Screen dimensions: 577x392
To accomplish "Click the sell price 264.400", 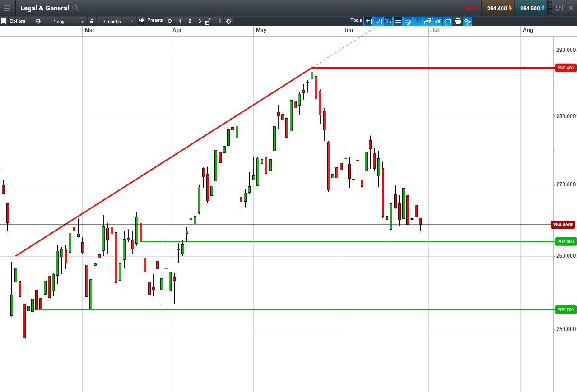I will pyautogui.click(x=498, y=8).
